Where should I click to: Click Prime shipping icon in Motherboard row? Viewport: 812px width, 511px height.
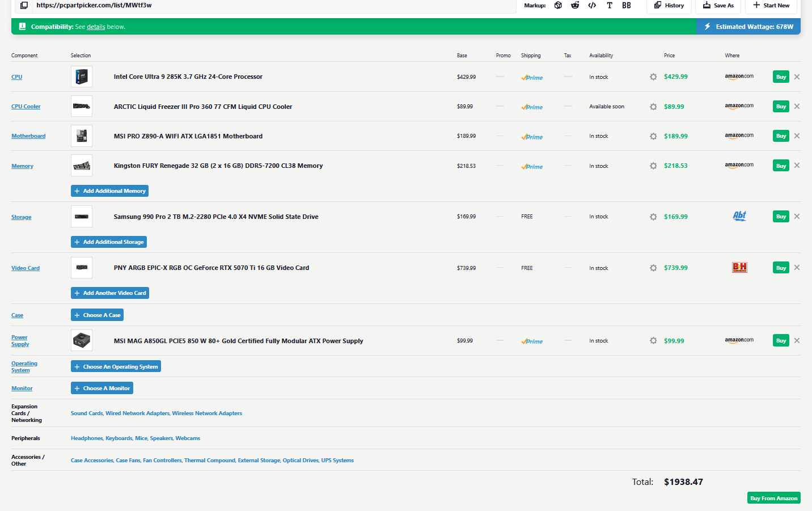pos(532,137)
